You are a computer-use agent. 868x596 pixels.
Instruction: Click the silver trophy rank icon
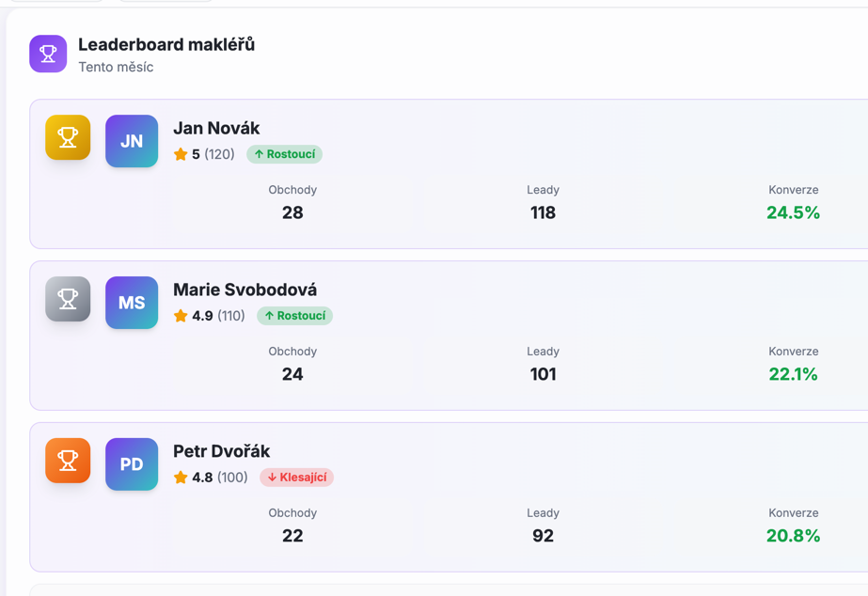tap(68, 299)
